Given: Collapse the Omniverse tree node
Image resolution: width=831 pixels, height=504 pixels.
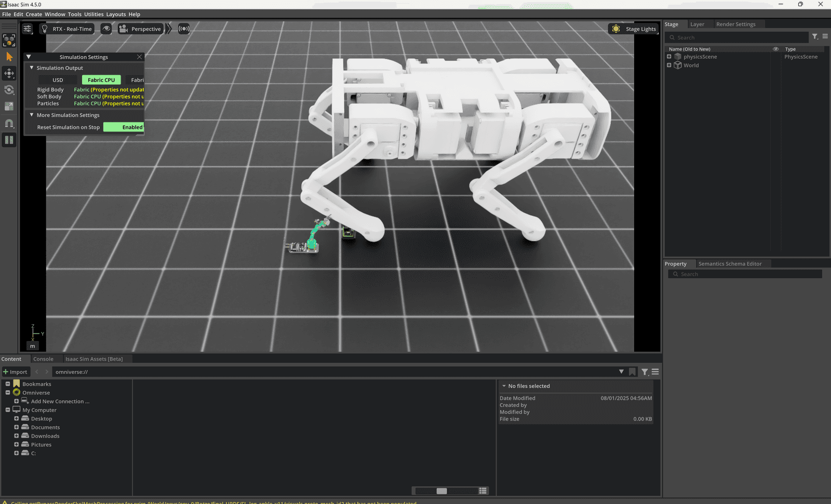Looking at the screenshot, I should pyautogui.click(x=8, y=393).
